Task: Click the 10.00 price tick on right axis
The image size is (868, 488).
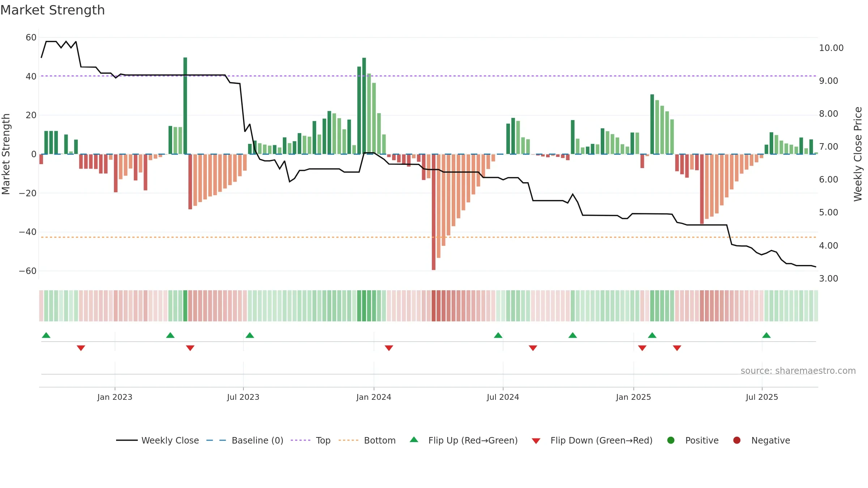Action: tap(831, 48)
